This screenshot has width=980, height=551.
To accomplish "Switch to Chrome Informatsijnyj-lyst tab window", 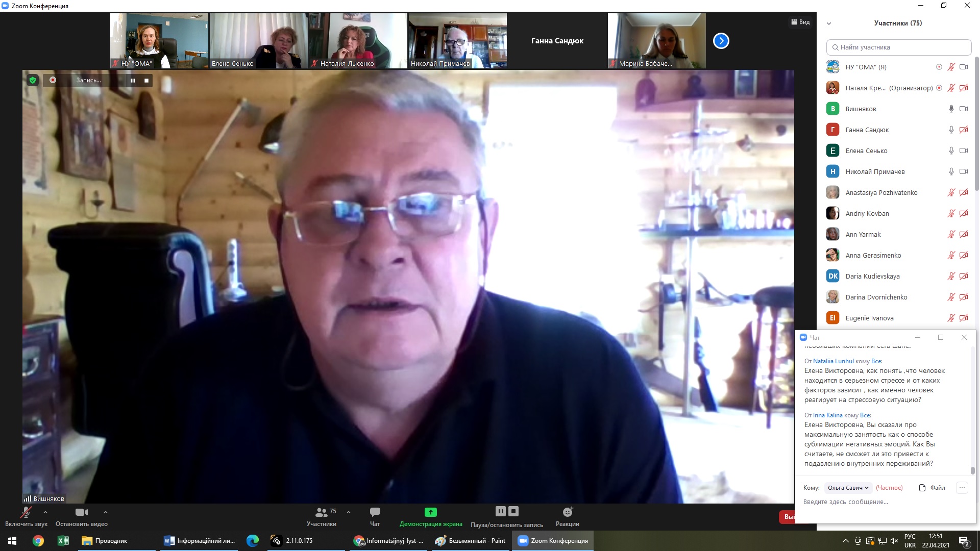I will coord(388,541).
